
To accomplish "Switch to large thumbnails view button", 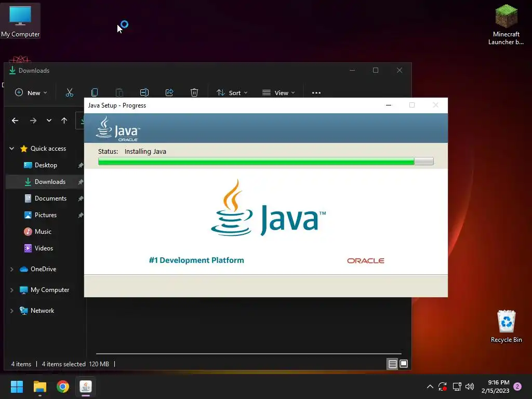I will click(x=404, y=364).
